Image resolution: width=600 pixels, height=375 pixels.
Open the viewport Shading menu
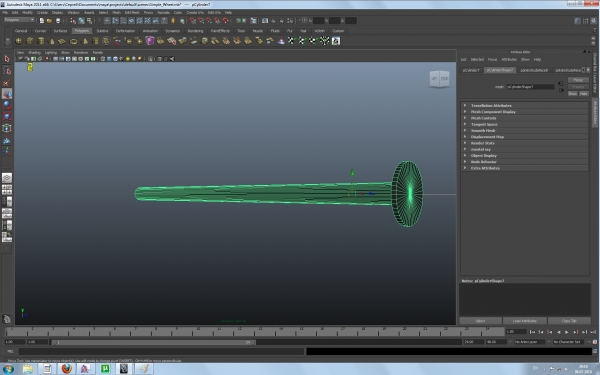(34, 52)
